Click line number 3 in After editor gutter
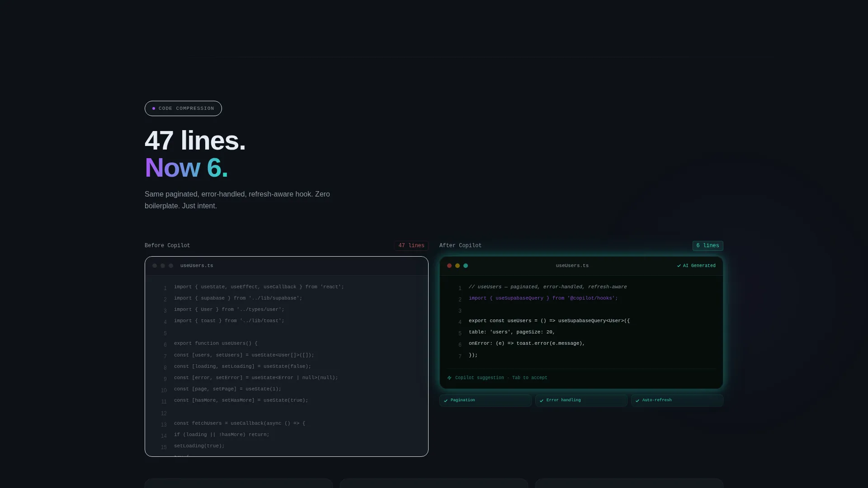This screenshot has height=488, width=868. click(x=460, y=311)
